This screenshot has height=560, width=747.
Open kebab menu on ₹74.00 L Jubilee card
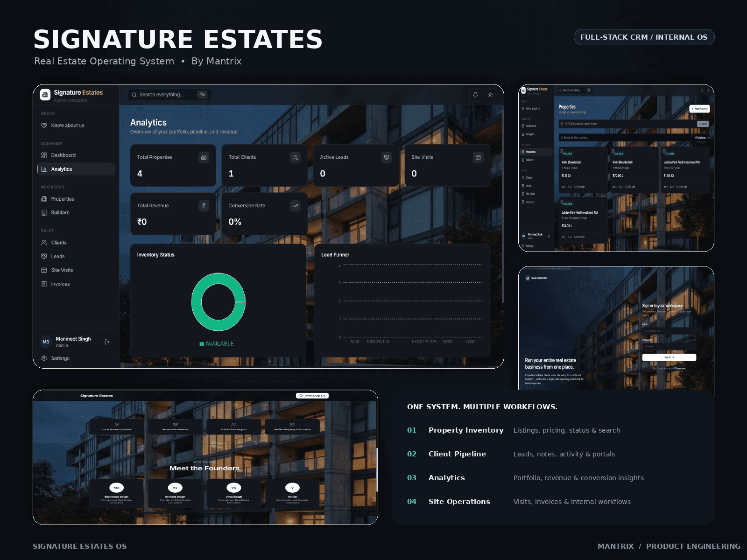[603, 204]
